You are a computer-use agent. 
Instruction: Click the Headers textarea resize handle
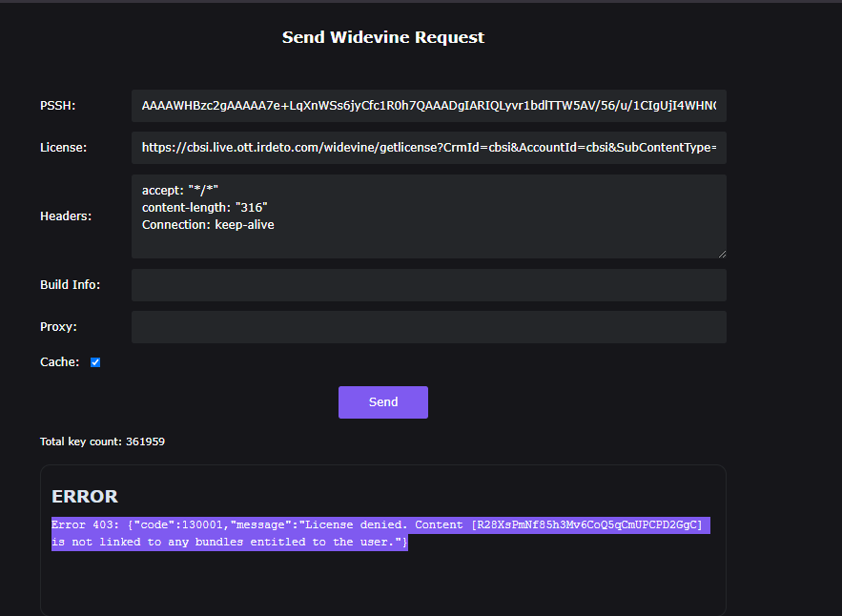[722, 254]
